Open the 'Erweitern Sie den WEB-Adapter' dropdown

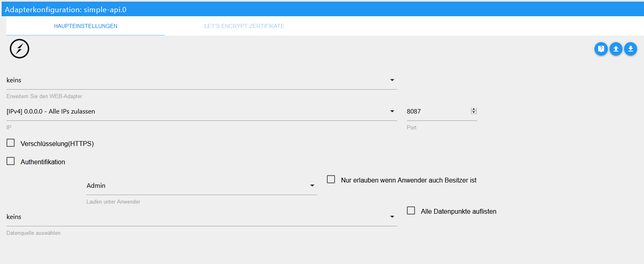tap(201, 80)
